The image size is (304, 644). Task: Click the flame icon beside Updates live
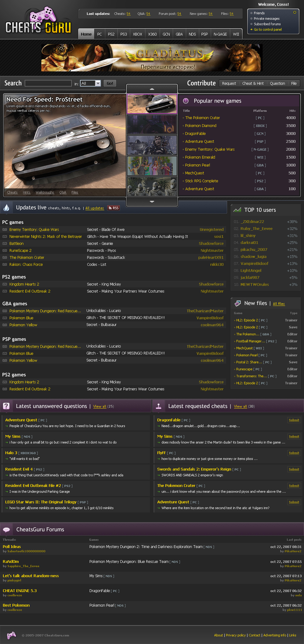6,208
